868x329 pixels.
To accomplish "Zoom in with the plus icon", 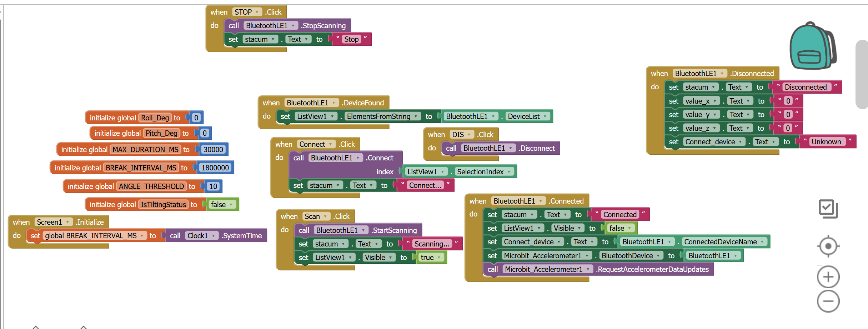I will coord(828,277).
